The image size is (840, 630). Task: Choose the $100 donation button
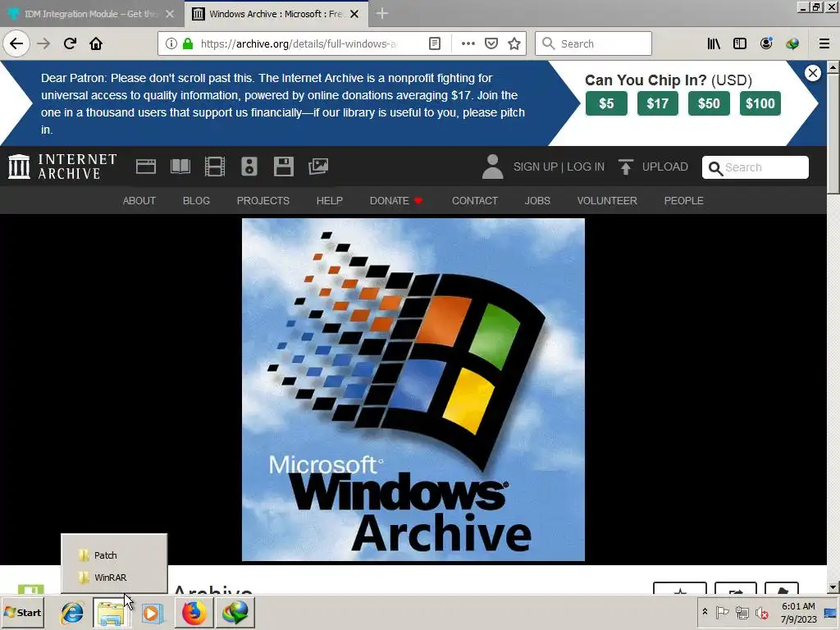(x=760, y=103)
